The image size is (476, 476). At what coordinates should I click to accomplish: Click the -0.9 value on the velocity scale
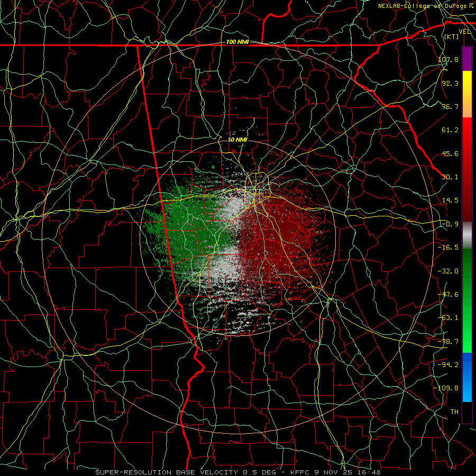450,224
